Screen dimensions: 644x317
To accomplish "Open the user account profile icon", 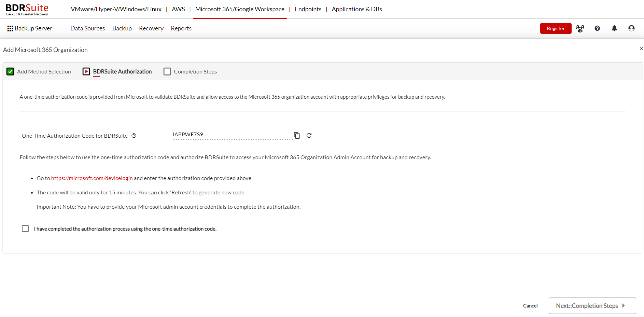I will (x=631, y=28).
